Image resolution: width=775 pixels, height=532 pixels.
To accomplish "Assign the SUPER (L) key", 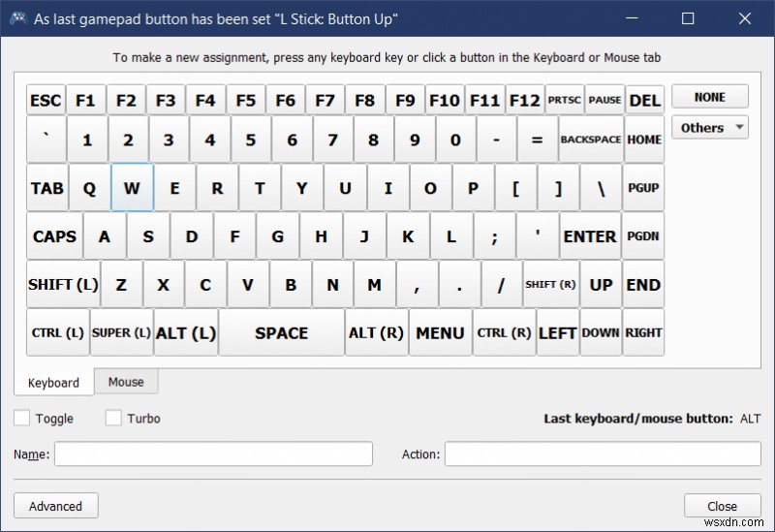I will click(x=122, y=332).
